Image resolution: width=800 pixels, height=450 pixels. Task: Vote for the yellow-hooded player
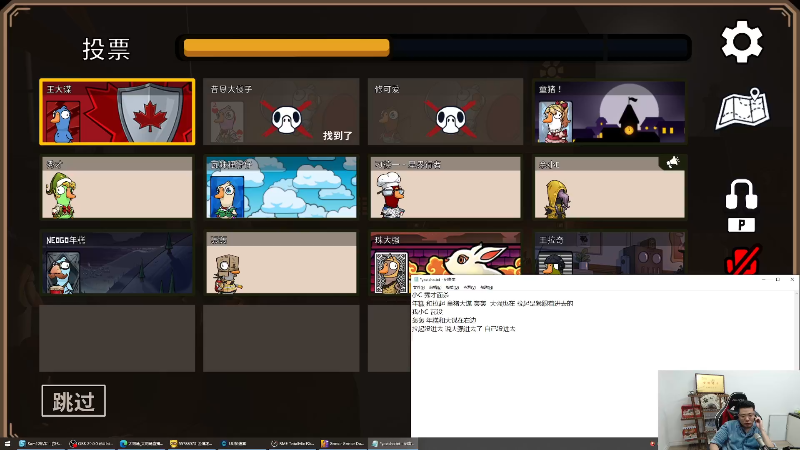click(x=610, y=187)
